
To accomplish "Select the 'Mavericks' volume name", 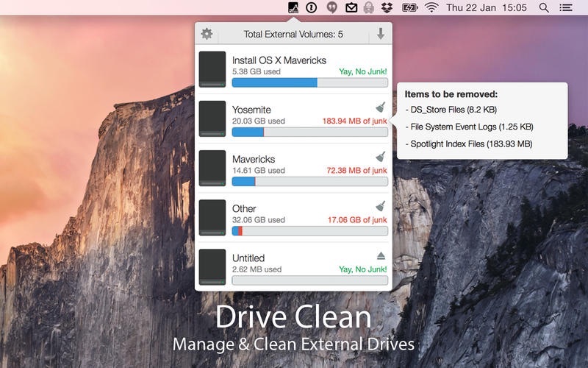I will 254,159.
